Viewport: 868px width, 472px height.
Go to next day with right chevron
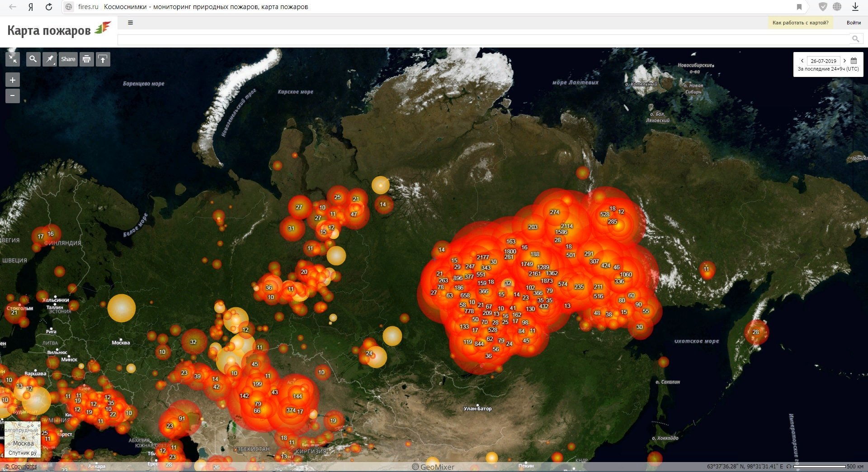point(844,61)
